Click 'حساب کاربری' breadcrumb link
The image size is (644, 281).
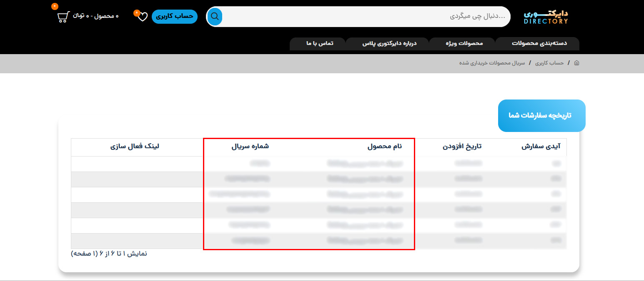click(x=549, y=63)
